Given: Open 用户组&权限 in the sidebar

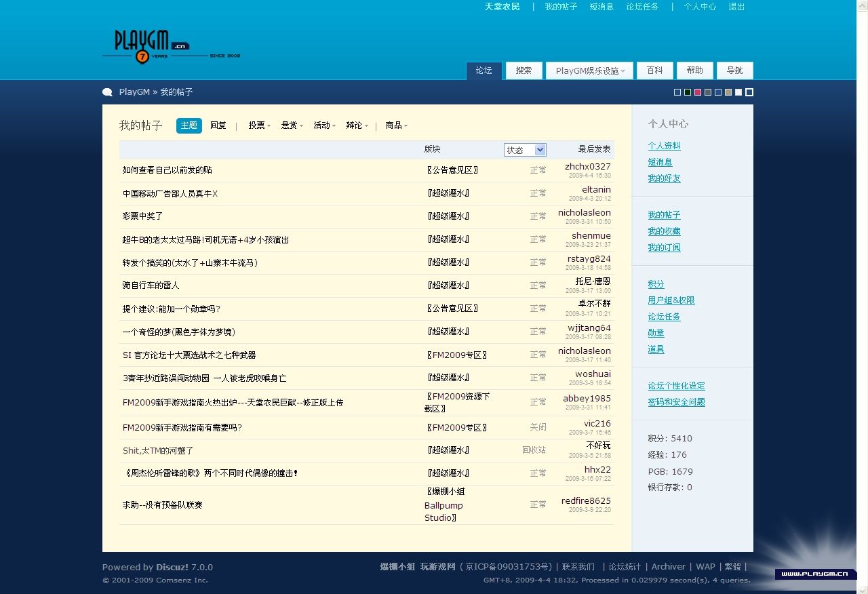Looking at the screenshot, I should coord(671,300).
